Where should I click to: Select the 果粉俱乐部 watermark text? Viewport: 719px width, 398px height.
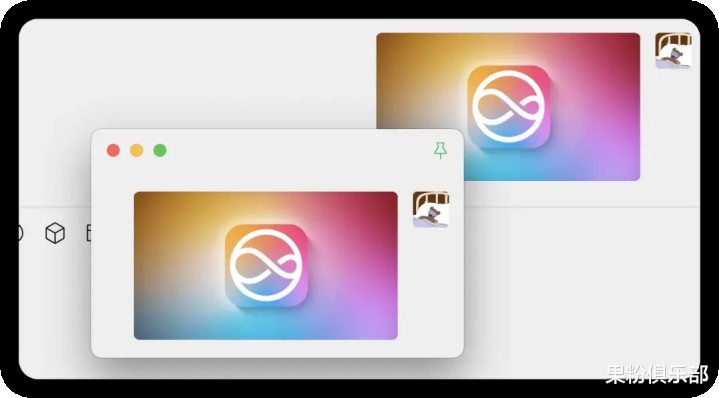pyautogui.click(x=657, y=374)
